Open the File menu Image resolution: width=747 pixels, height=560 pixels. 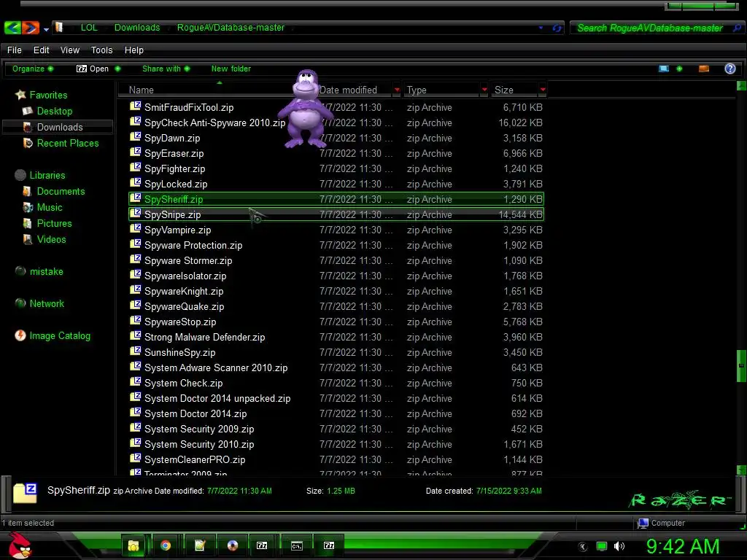pos(15,50)
